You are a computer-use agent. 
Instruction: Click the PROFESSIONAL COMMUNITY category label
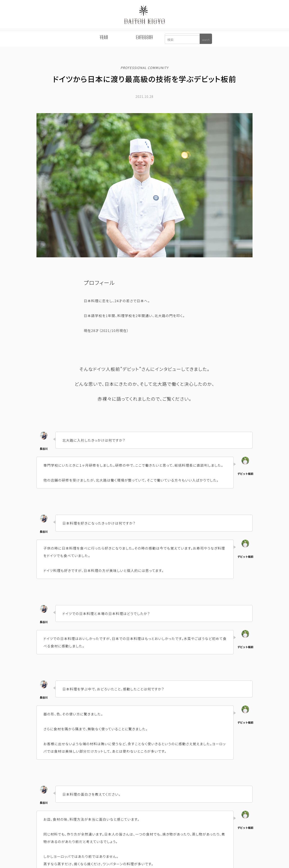[x=145, y=68]
